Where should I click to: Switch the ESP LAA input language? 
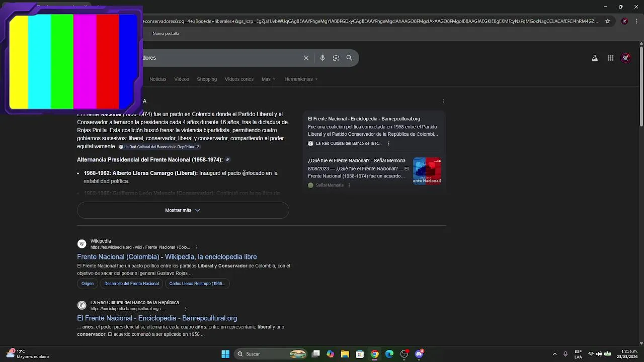click(578, 354)
